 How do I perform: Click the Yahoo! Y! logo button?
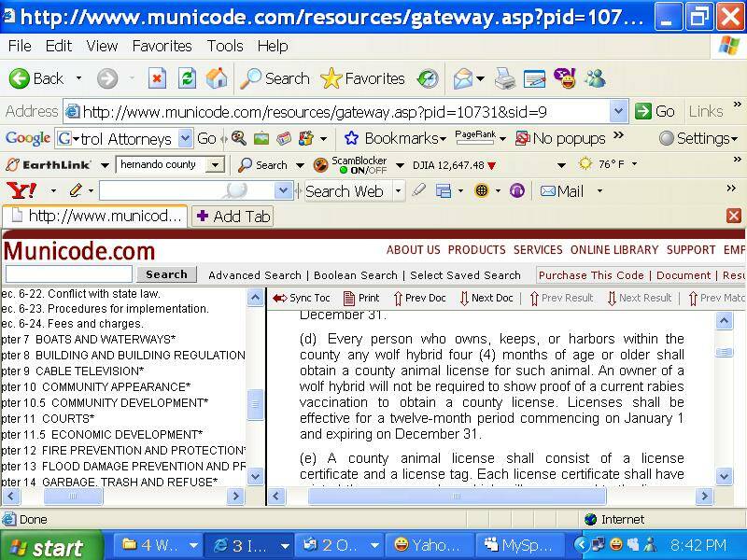(21, 191)
